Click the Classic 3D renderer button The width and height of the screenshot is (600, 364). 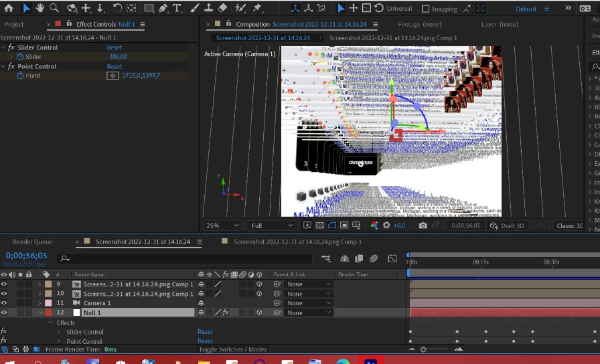pos(569,225)
